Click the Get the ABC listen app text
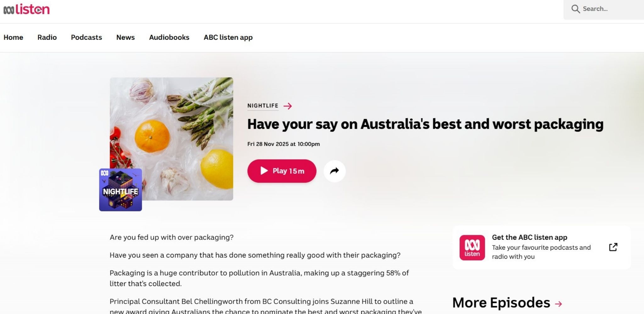This screenshot has height=314, width=644. coord(530,237)
